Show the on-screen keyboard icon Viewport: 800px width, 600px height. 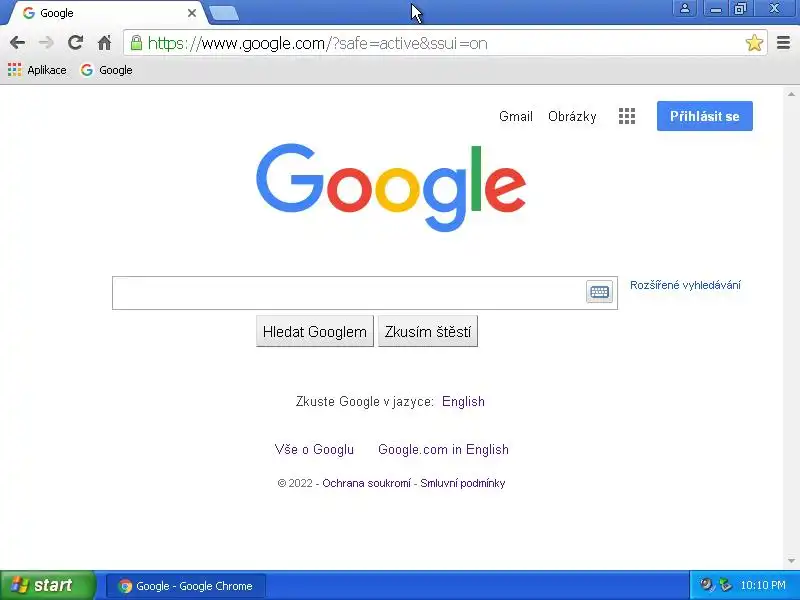(x=599, y=292)
